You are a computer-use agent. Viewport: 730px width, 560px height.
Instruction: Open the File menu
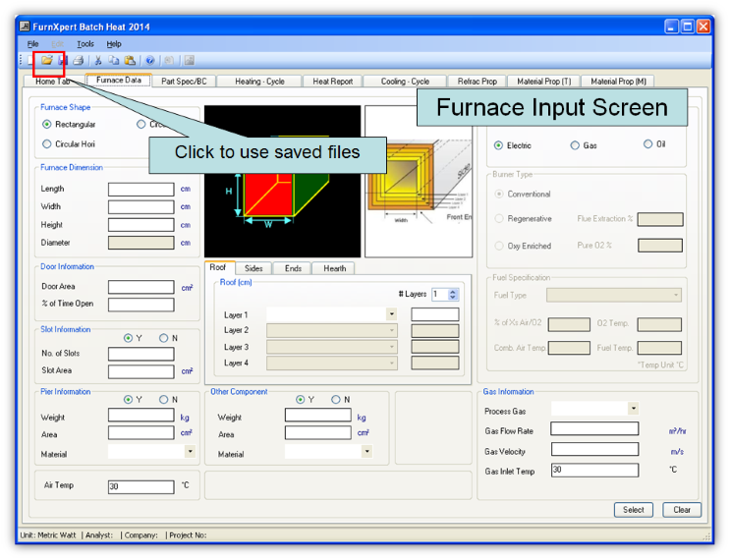coord(32,44)
